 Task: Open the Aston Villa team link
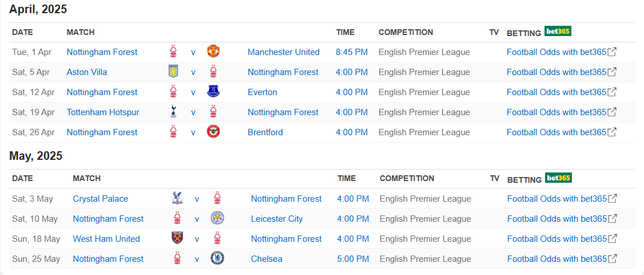(x=86, y=72)
